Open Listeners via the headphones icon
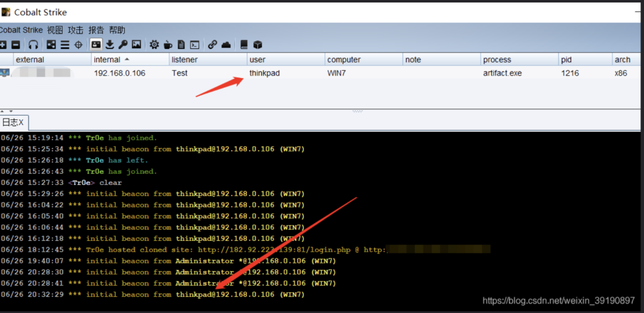The width and height of the screenshot is (644, 313). (33, 44)
